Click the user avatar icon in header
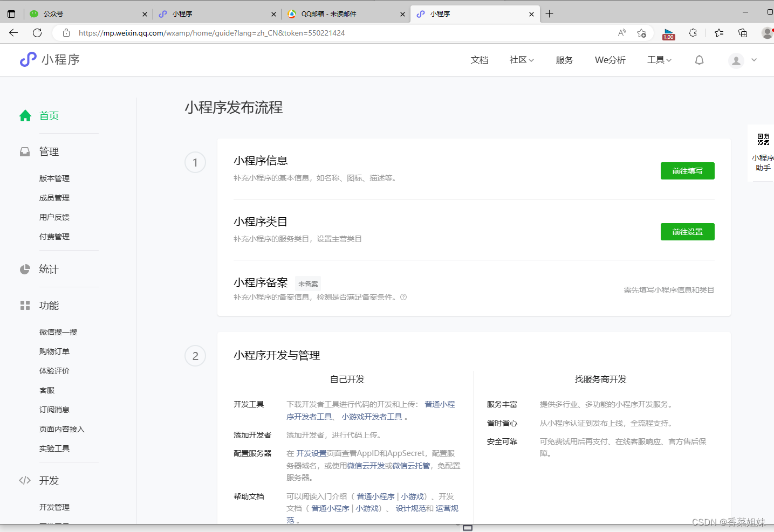This screenshot has height=532, width=774. coord(736,60)
